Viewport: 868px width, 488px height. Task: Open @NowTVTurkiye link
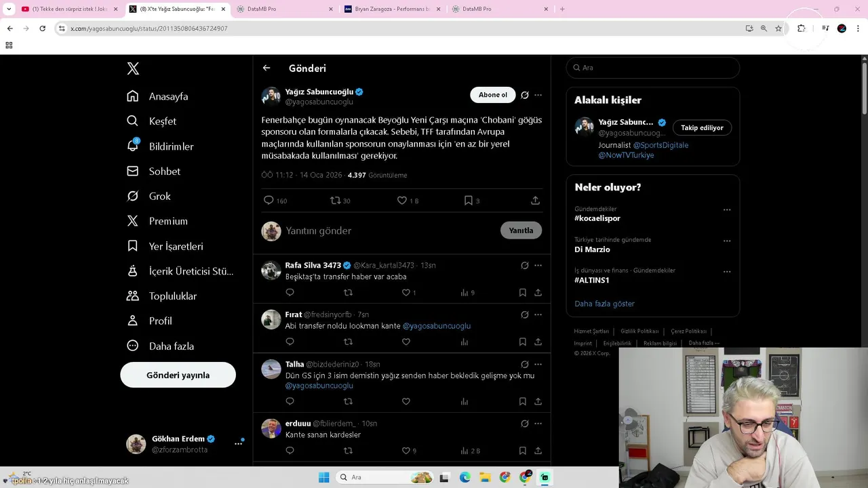pos(626,155)
